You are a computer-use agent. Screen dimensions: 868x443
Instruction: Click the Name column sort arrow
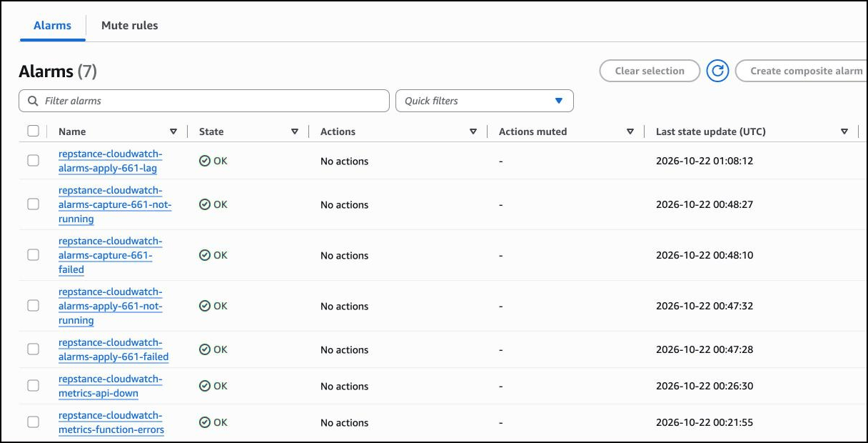173,131
